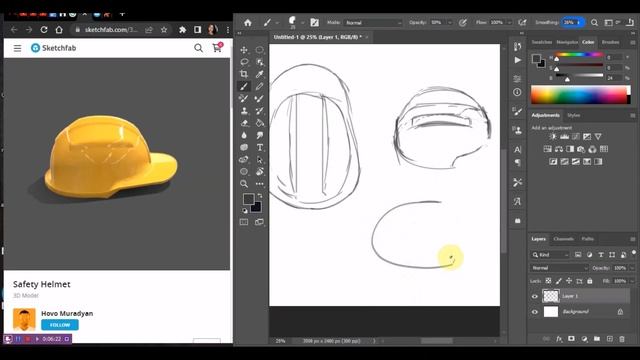The width and height of the screenshot is (640, 360).
Task: Add a Brightness/Contrast adjustment
Action: pos(553,137)
